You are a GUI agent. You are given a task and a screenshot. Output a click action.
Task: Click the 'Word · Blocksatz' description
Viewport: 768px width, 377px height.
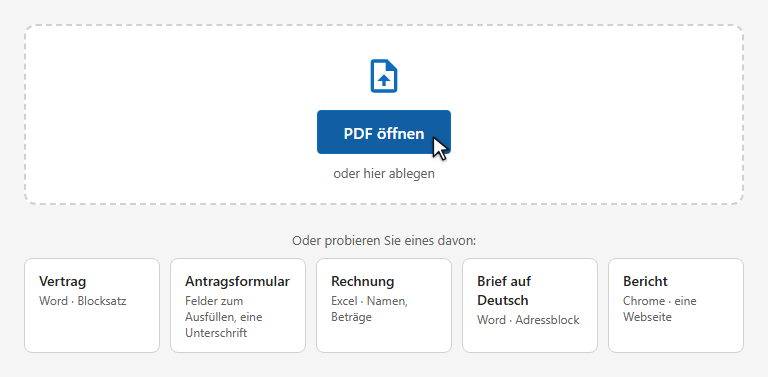[x=83, y=301]
